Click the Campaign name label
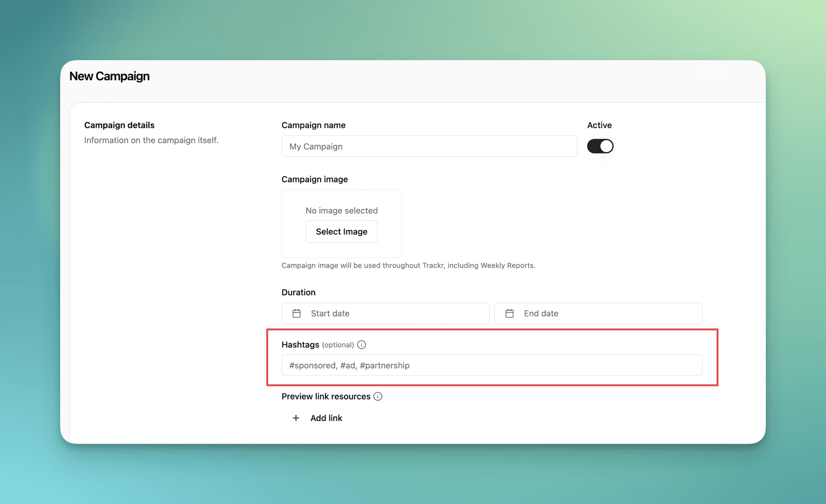Image resolution: width=826 pixels, height=504 pixels. (x=313, y=125)
